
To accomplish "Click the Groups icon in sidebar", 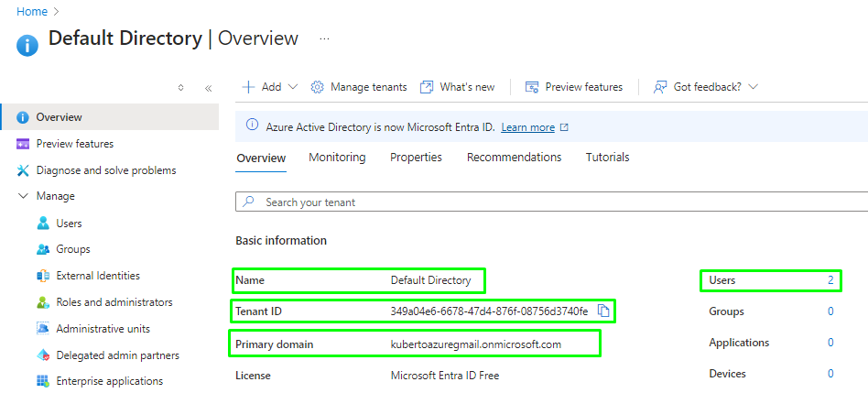I will click(43, 250).
